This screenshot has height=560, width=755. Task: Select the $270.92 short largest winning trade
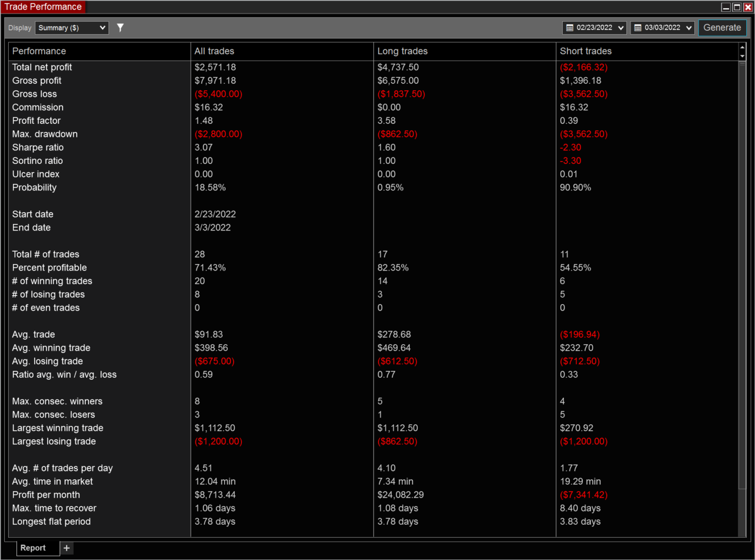click(576, 428)
